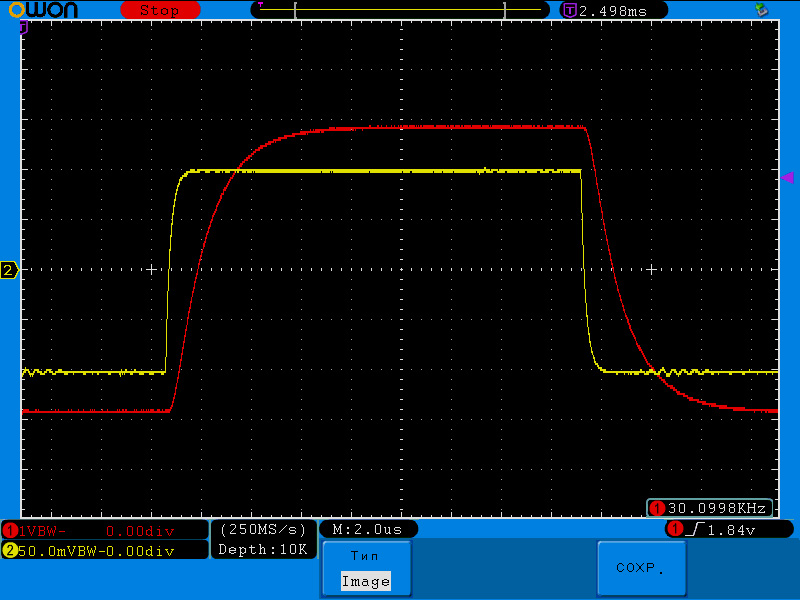
Task: Click the M:2.0us timebase readout
Action: [x=368, y=529]
